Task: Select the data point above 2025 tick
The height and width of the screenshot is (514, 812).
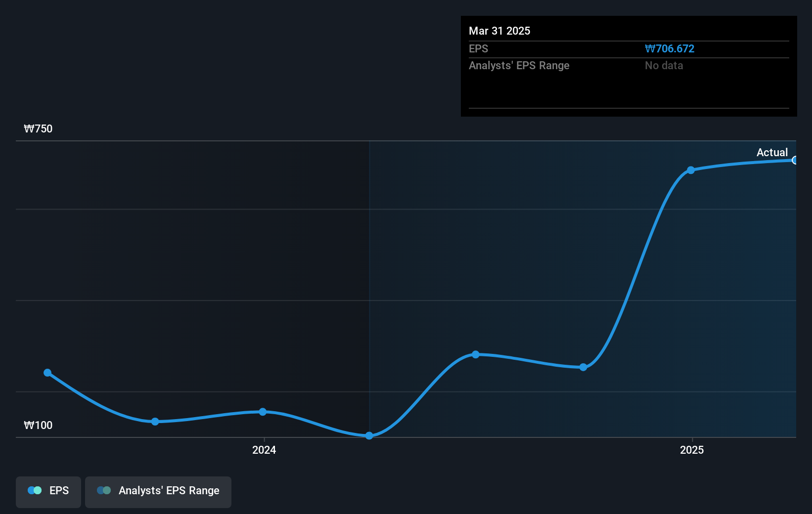Action: point(691,170)
